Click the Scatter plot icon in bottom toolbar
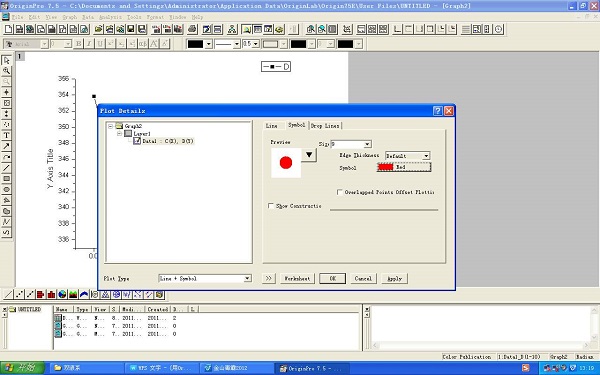The image size is (600, 375). pos(19,294)
